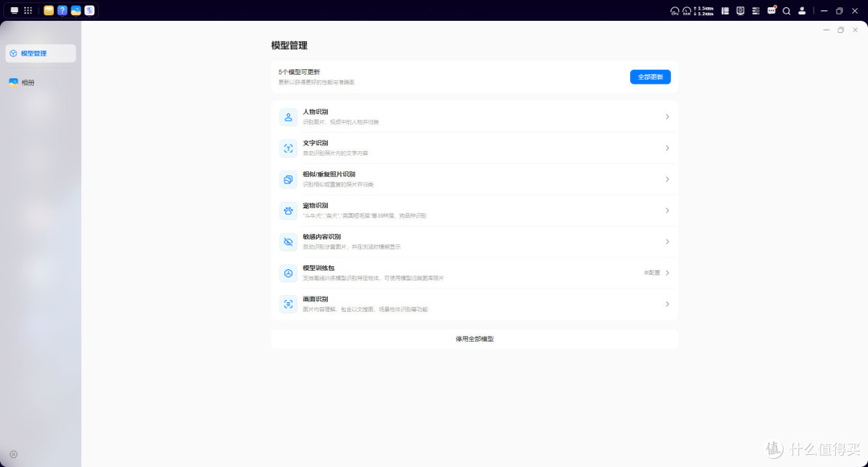Expand the 敏感内容识别 row chevron
Screen dimensions: 868x467
pos(667,241)
